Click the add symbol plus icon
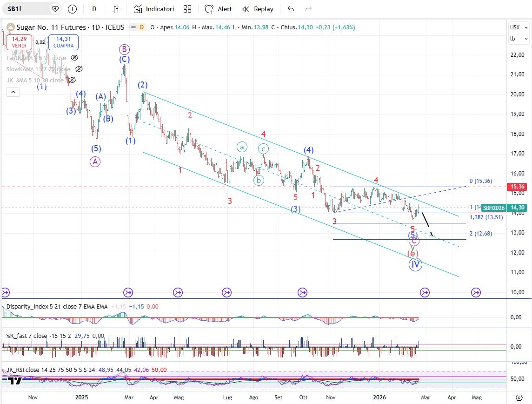532x404 pixels. click(x=72, y=9)
